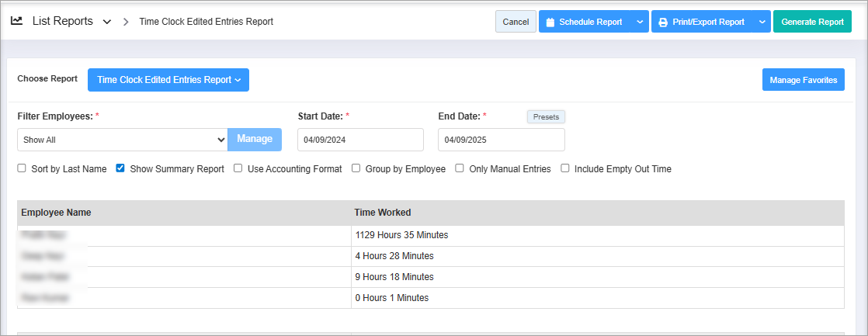
Task: Expand the List Reports dropdown chevron
Action: (x=106, y=22)
